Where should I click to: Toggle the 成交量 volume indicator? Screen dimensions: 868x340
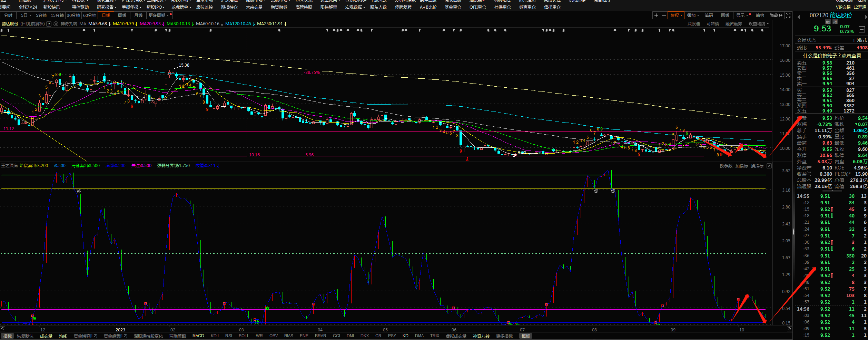tap(46, 336)
